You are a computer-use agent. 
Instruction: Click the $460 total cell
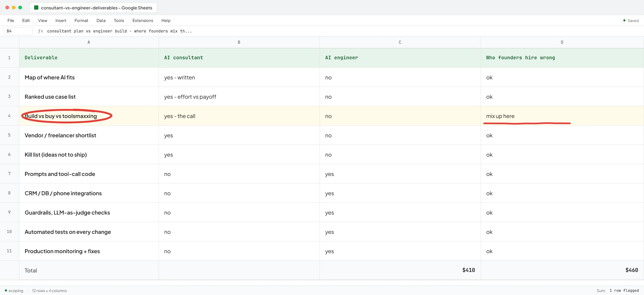(x=562, y=270)
